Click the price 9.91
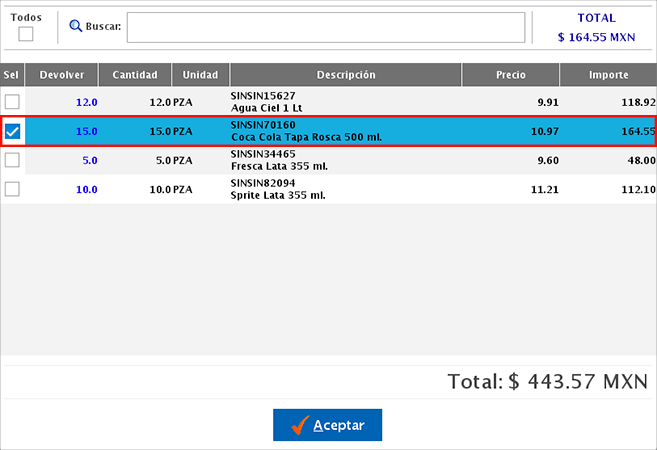This screenshot has width=657, height=450. pyautogui.click(x=548, y=102)
